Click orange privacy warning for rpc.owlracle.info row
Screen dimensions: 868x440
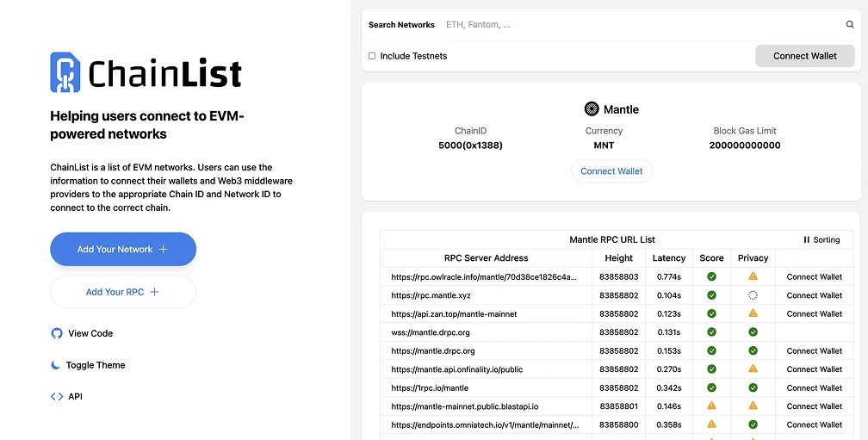(x=753, y=276)
